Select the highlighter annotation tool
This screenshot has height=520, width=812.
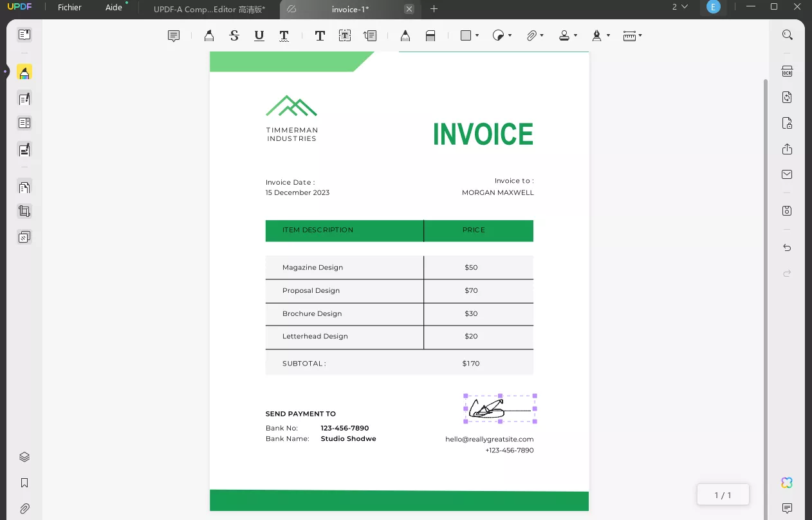tap(208, 35)
